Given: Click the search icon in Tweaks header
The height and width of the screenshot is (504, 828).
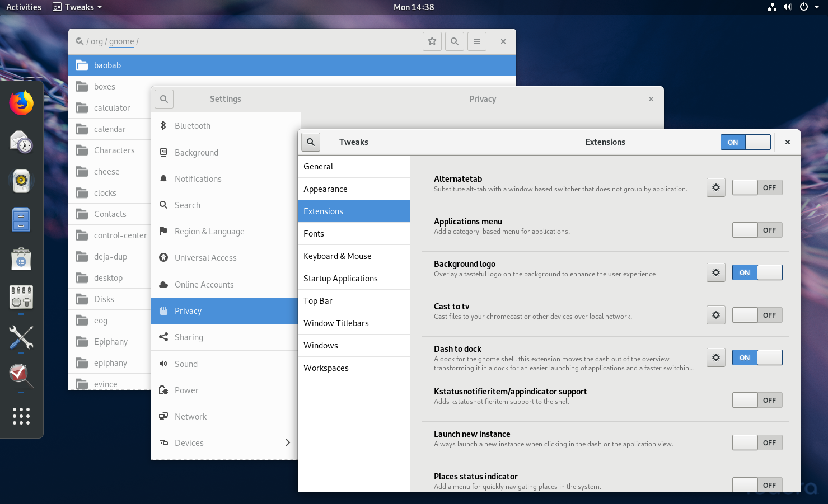Looking at the screenshot, I should (x=311, y=142).
